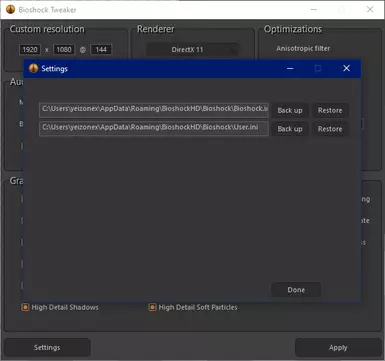Click the 1080 height field
The image size is (385, 361).
click(x=64, y=50)
